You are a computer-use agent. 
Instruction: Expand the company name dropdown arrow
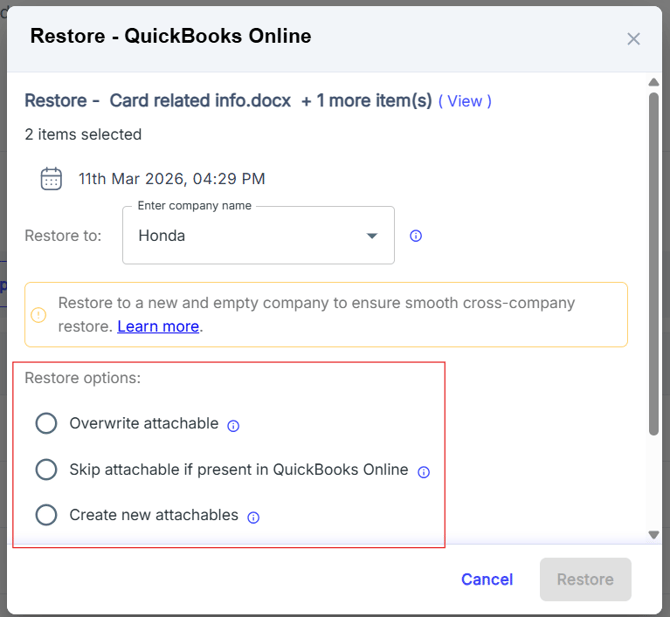pyautogui.click(x=372, y=236)
